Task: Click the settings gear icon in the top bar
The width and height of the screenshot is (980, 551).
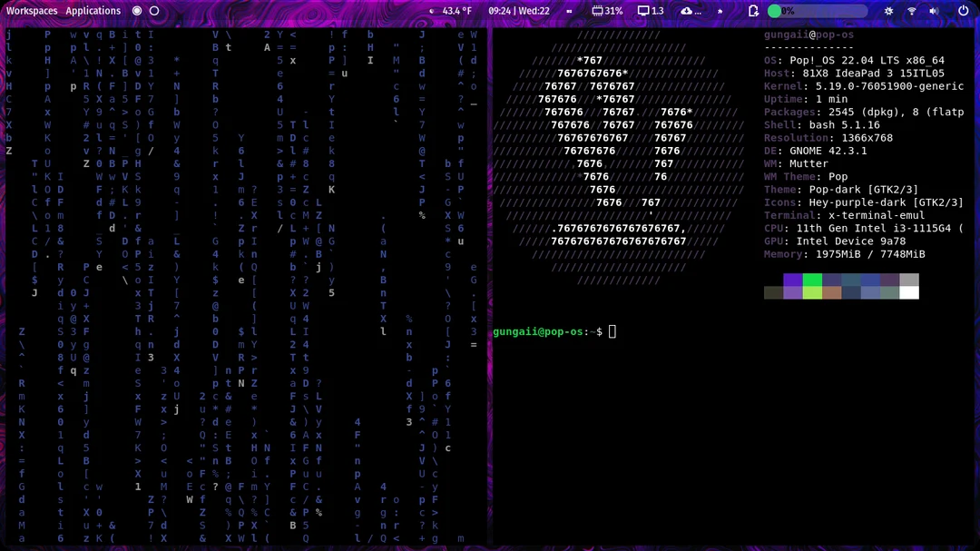Action: click(x=889, y=11)
